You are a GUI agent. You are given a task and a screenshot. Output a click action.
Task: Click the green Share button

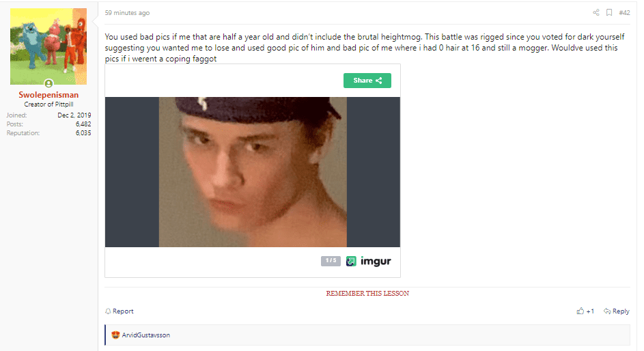point(367,81)
